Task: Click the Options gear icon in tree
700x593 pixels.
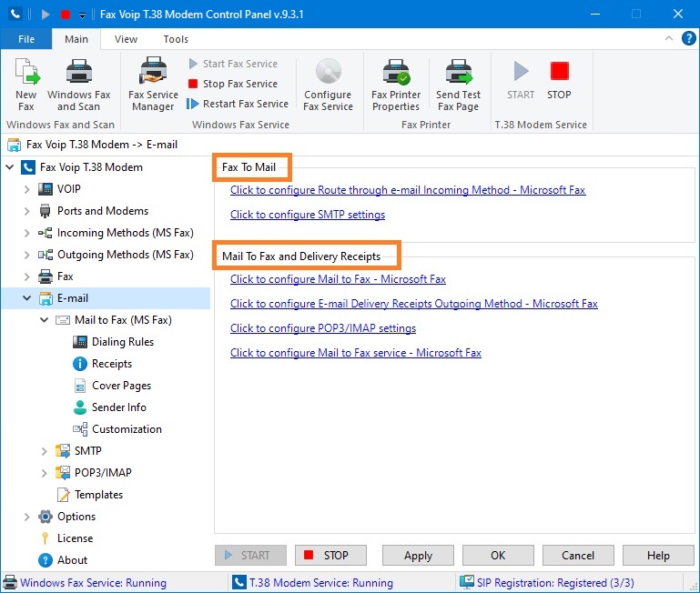Action: (46, 517)
